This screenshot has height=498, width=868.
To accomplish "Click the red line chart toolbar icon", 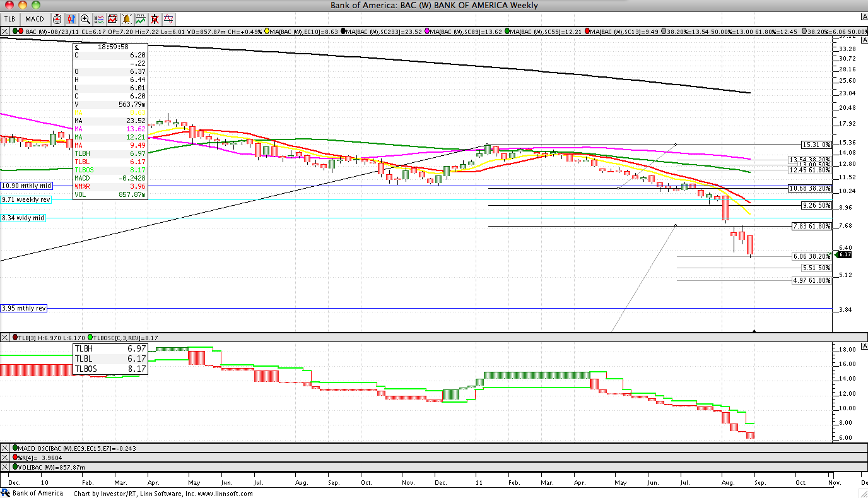I will pyautogui.click(x=112, y=19).
